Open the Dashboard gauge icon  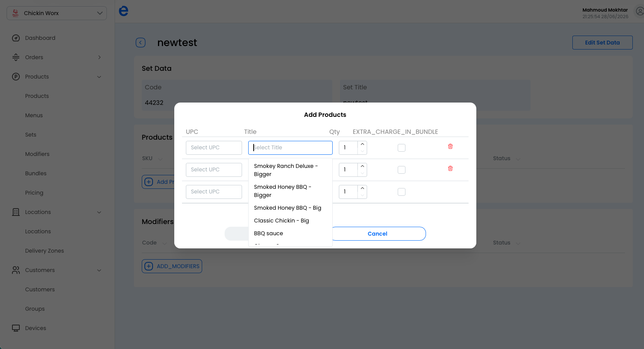coord(16,38)
